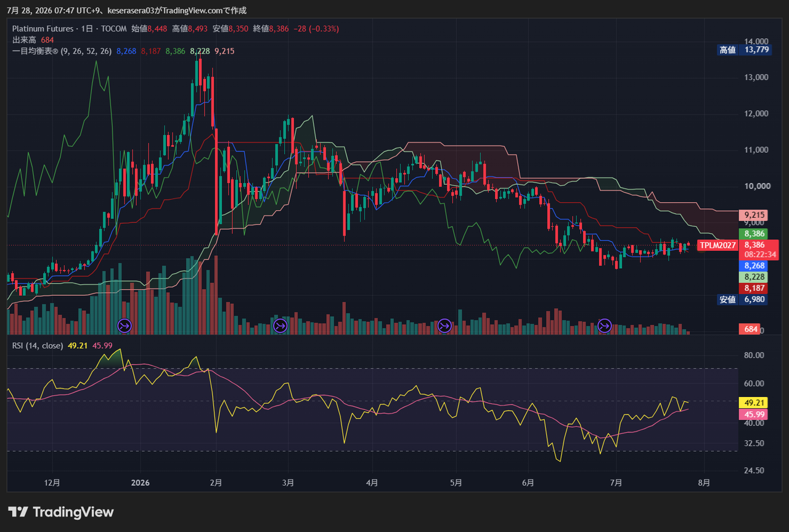Select pink 45.99 value in RSI legend

tap(102, 346)
